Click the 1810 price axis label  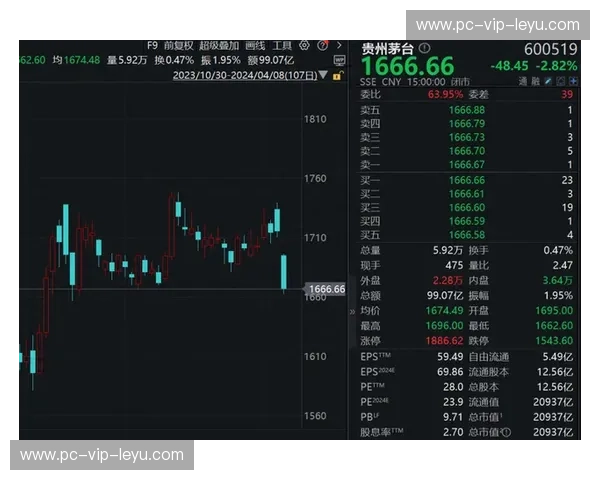pyautogui.click(x=315, y=119)
